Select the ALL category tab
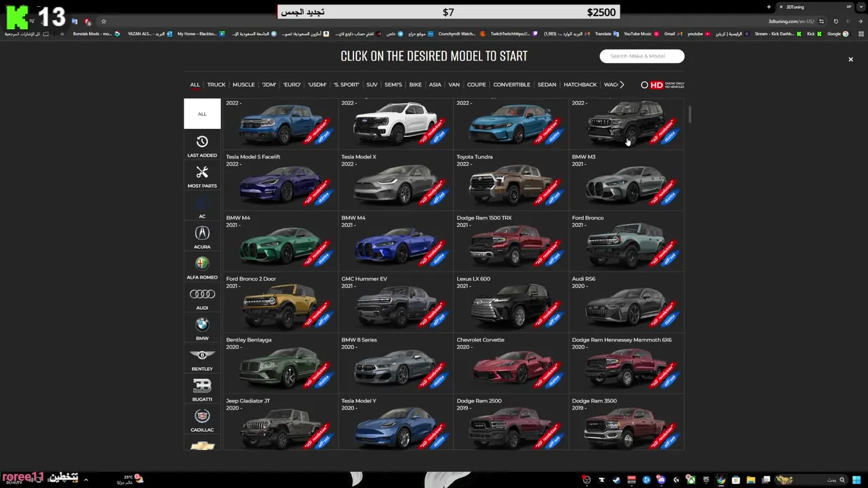Screen dimensions: 868x488 [x=195, y=85]
